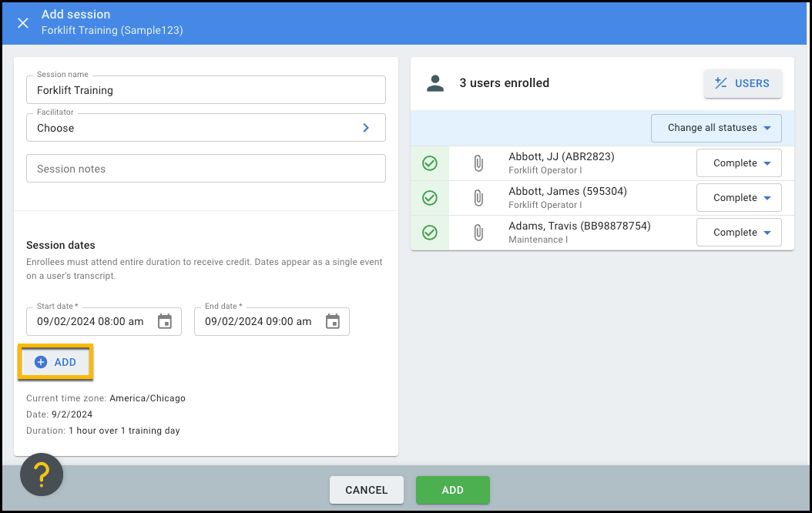Toggle the green checkmark for Abbott, James
The image size is (812, 513).
pyautogui.click(x=430, y=198)
